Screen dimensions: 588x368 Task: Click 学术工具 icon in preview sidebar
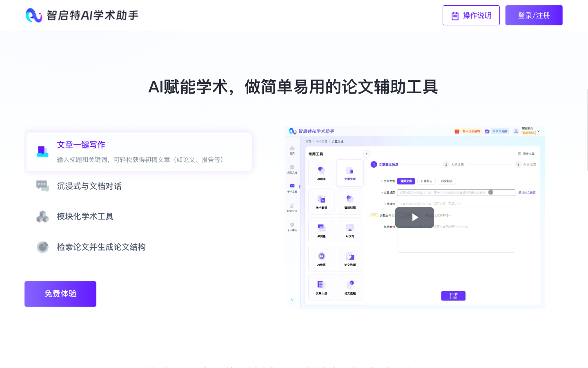point(292,188)
